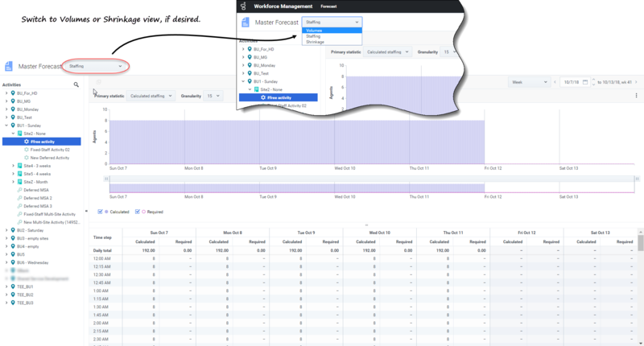Go to the previous week arrow

click(551, 82)
